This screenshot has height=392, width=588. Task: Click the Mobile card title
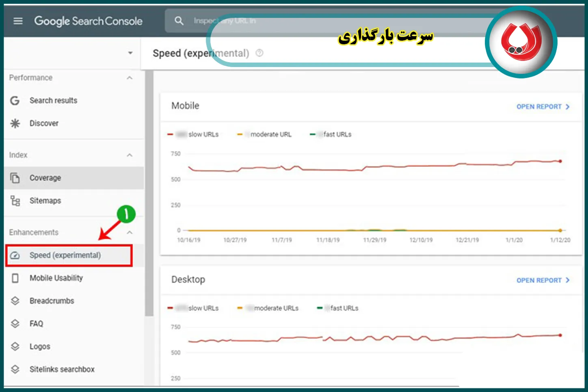[x=185, y=106]
